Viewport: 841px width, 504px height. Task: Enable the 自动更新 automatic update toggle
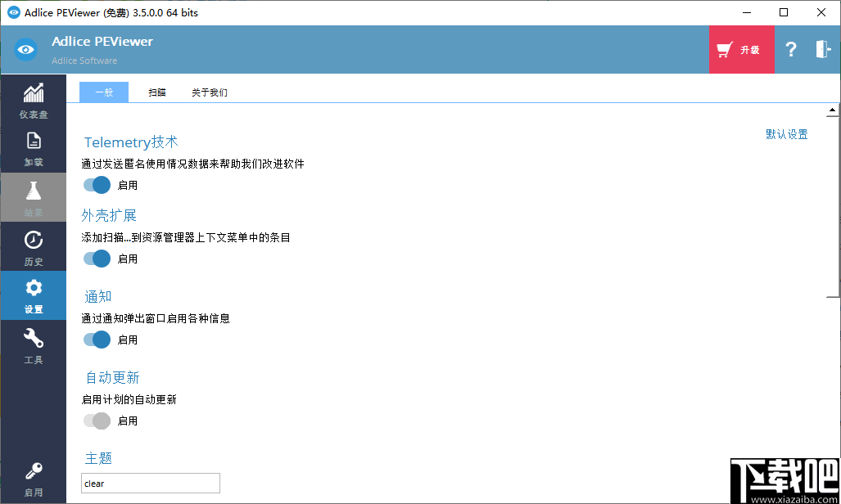(96, 421)
